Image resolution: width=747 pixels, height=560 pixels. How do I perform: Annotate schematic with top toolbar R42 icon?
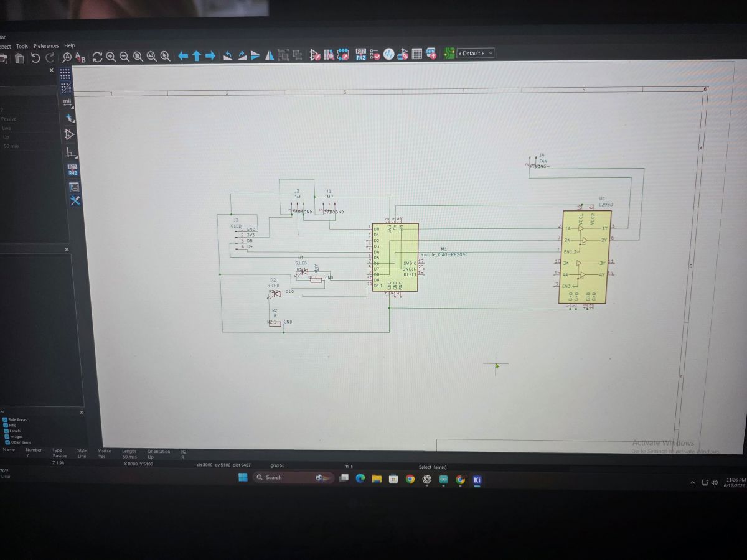pyautogui.click(x=361, y=54)
